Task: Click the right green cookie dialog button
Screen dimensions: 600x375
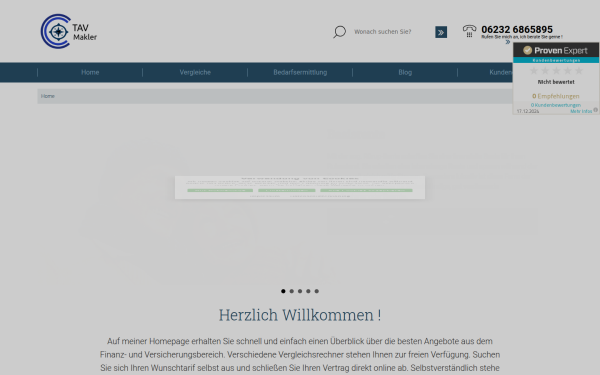Action: [x=366, y=190]
